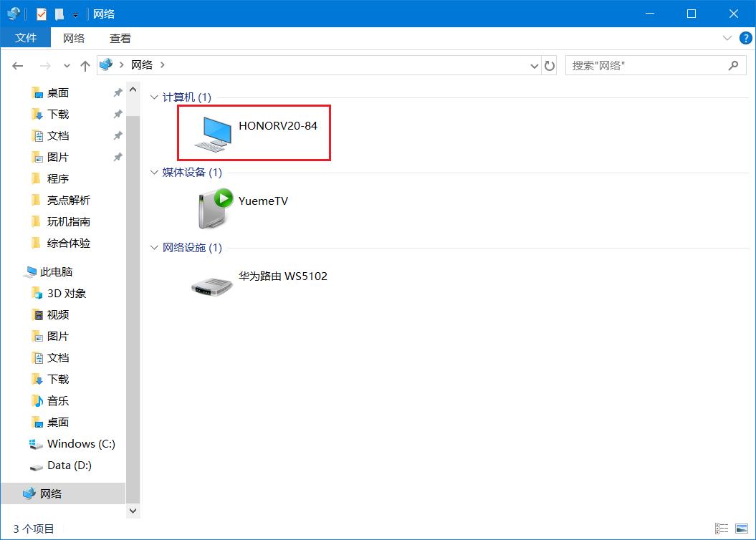
Task: Click the 视频 folder icon
Action: point(37,314)
